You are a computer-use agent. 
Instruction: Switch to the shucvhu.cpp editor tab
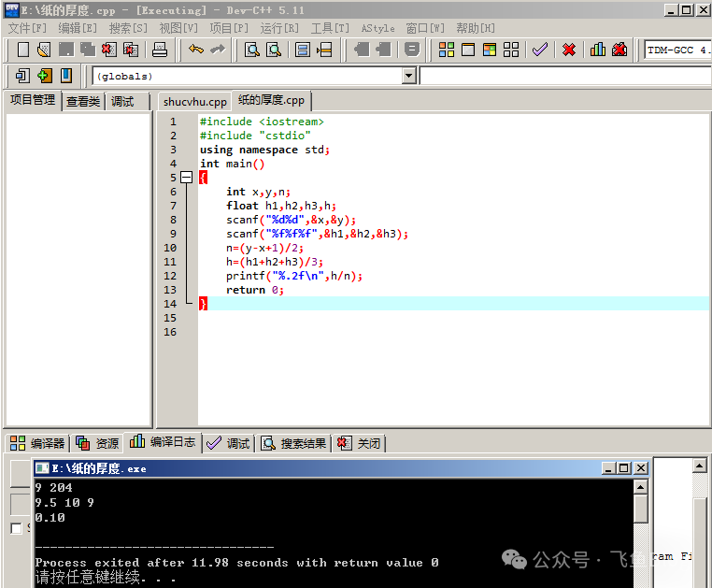pos(194,101)
